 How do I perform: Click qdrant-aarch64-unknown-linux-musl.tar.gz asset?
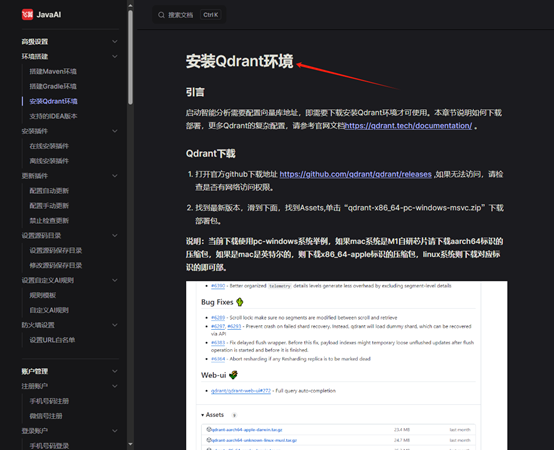254,440
